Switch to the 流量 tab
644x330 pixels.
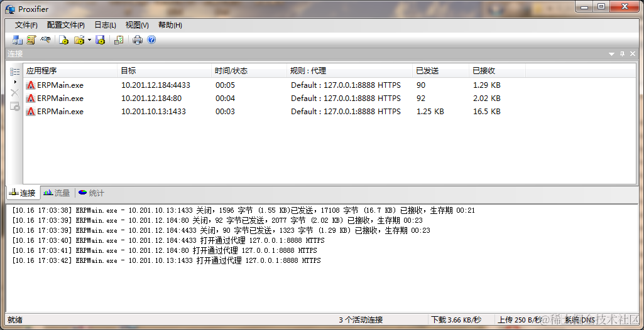pyautogui.click(x=57, y=193)
